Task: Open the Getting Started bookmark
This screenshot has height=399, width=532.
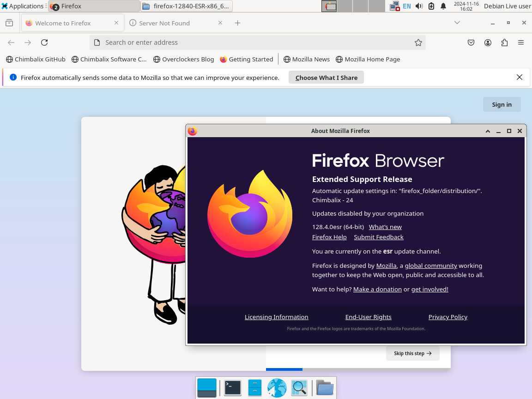Action: pyautogui.click(x=246, y=60)
